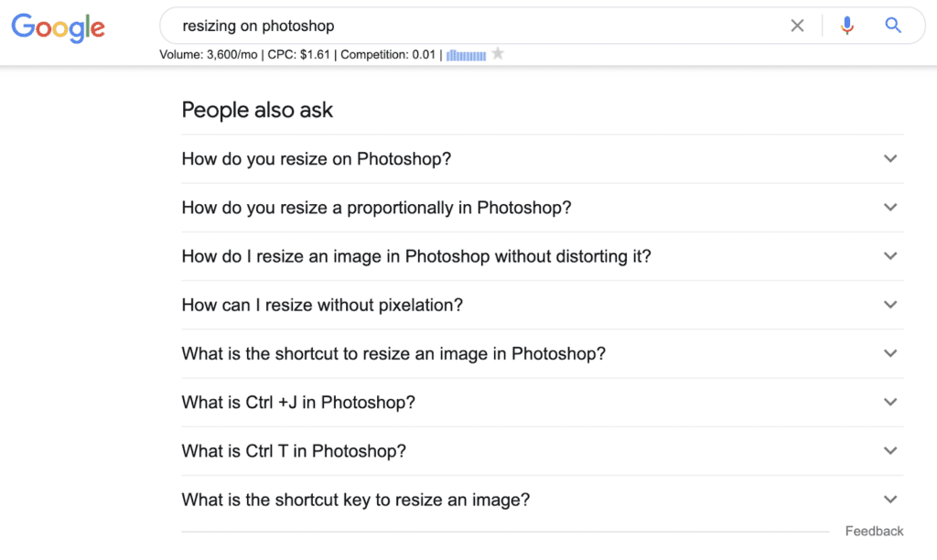The width and height of the screenshot is (937, 560).
Task: Expand the 'resize a proportionally in Photoshop' chevron
Action: point(890,208)
